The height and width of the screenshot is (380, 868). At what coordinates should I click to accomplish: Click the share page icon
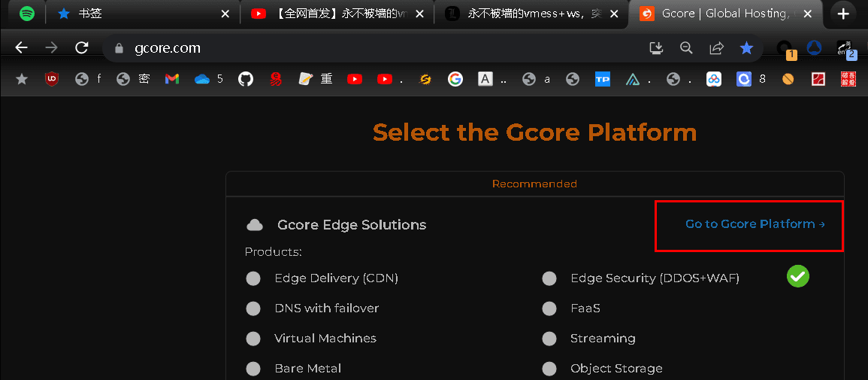tap(716, 48)
